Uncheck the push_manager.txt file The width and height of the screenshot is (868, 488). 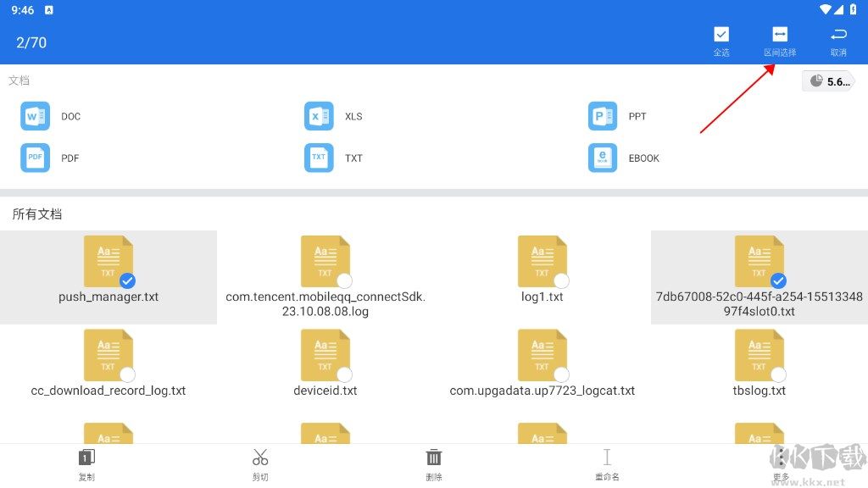[x=128, y=280]
